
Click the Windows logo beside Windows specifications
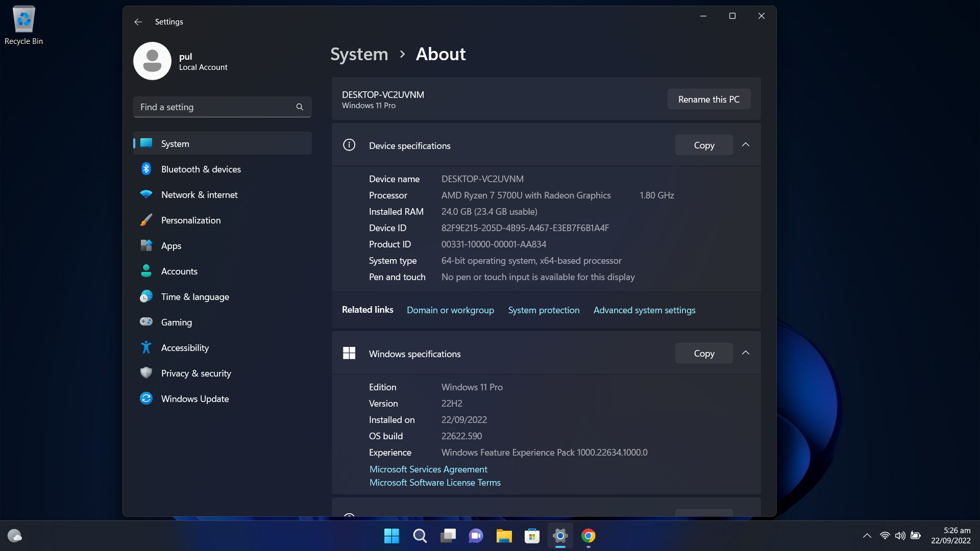coord(349,353)
